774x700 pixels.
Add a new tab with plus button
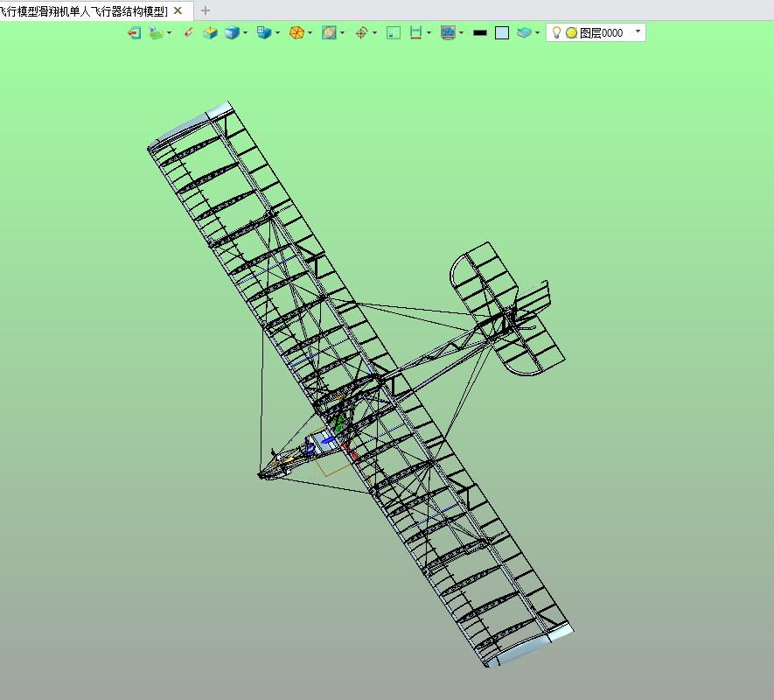click(206, 10)
